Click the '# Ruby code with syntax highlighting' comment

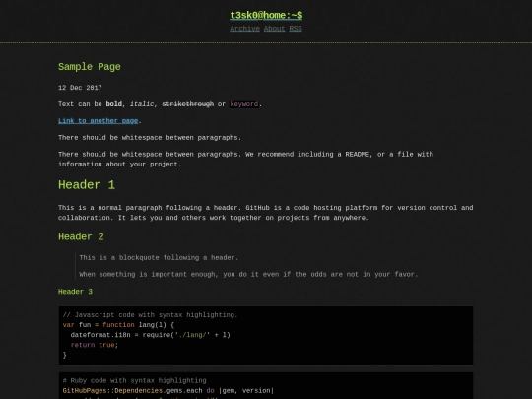(134, 380)
